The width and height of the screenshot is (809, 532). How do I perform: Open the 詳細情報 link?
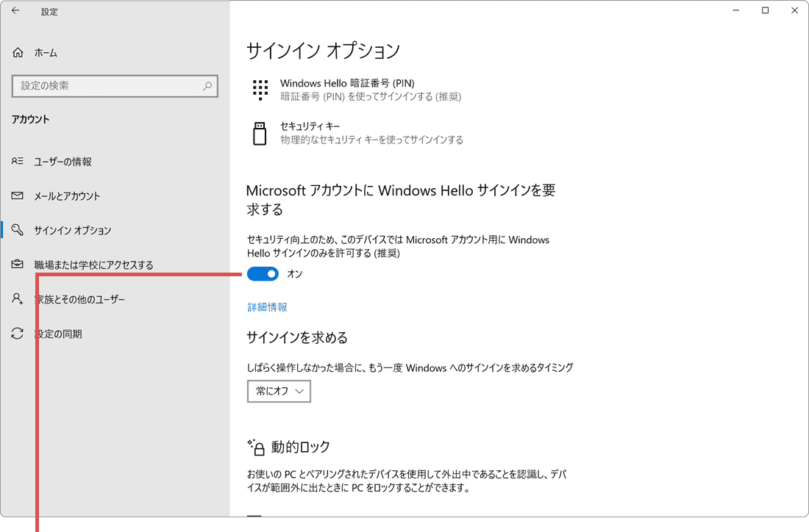[267, 306]
